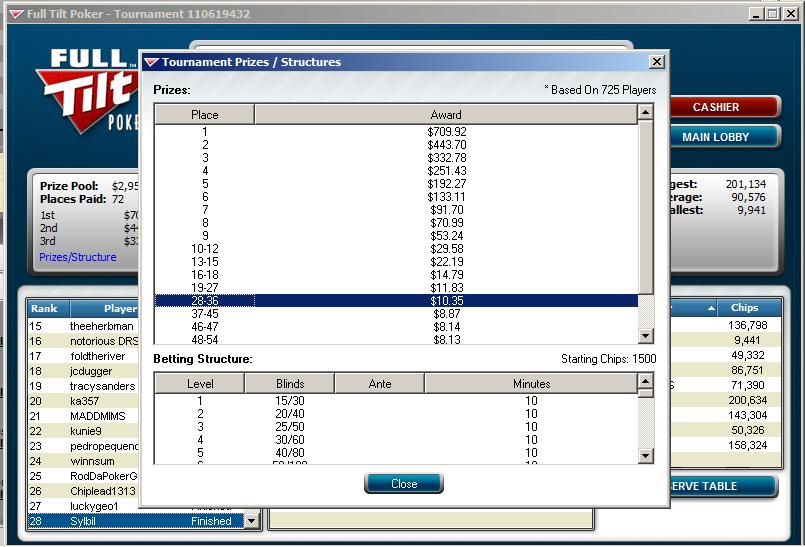Select the 15/30 blinds level
805x547 pixels.
pyautogui.click(x=396, y=401)
